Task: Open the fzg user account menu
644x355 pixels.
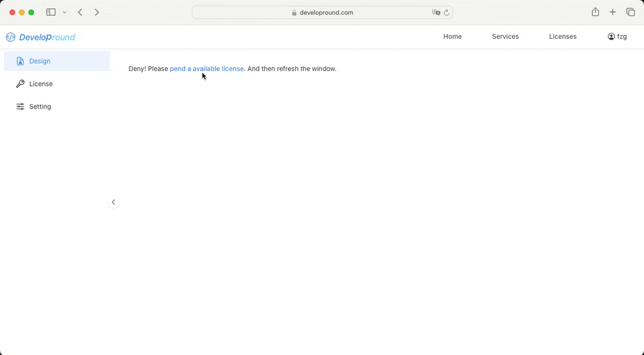Action: (617, 36)
